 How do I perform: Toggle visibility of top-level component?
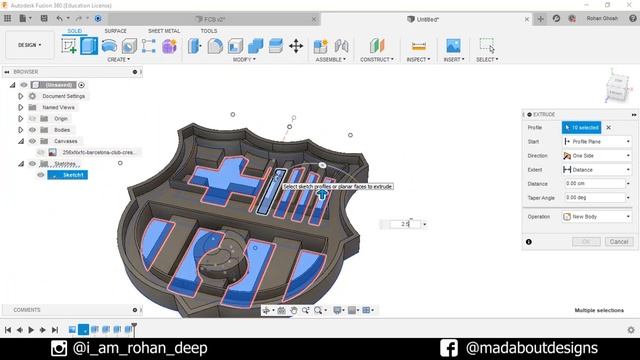(24, 85)
